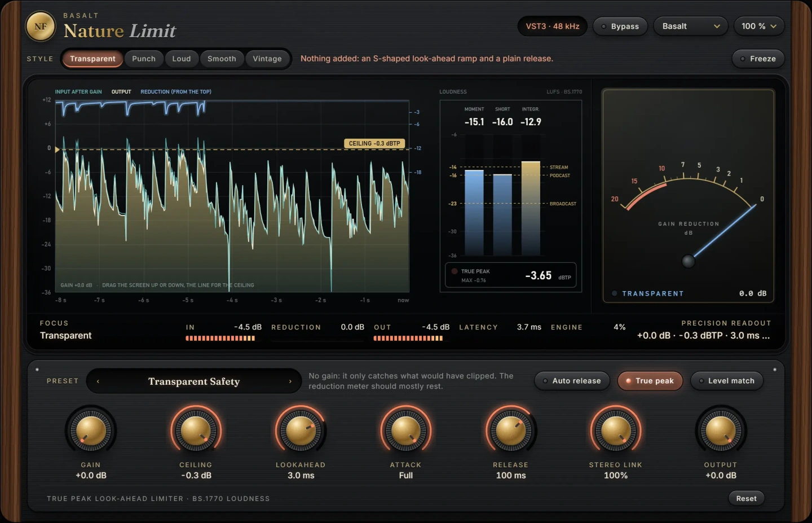This screenshot has width=812, height=523.
Task: Toggle the Bypass switch
Action: point(620,27)
